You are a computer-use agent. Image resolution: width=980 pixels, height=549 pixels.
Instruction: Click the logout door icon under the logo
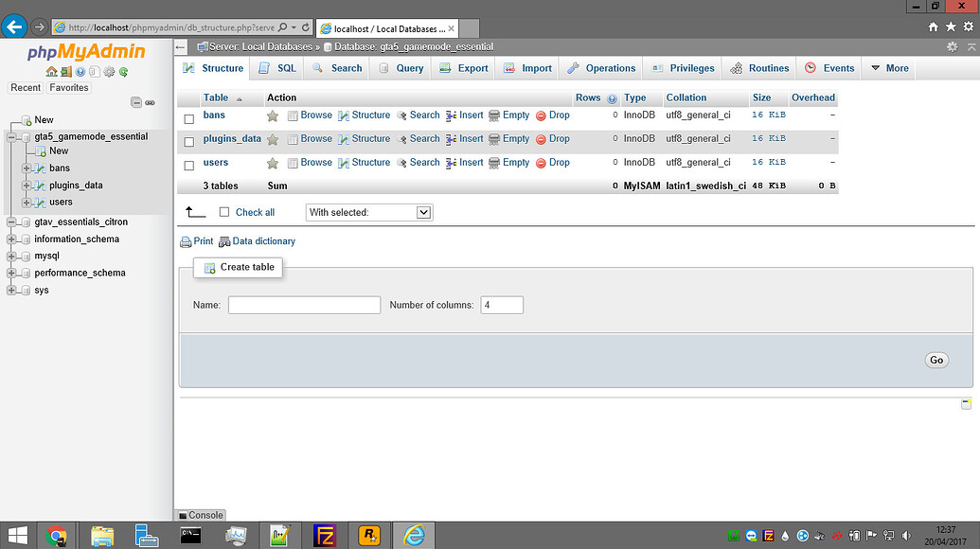[66, 71]
